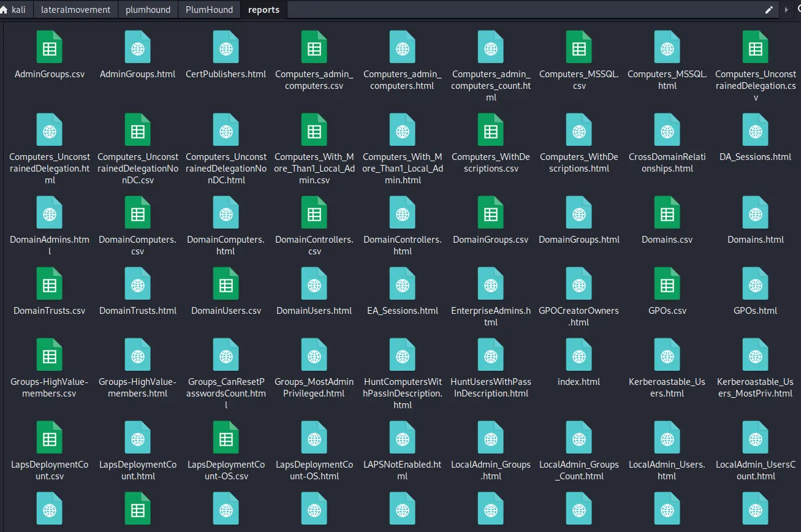
Task: Open the index.html report file
Action: [x=579, y=355]
